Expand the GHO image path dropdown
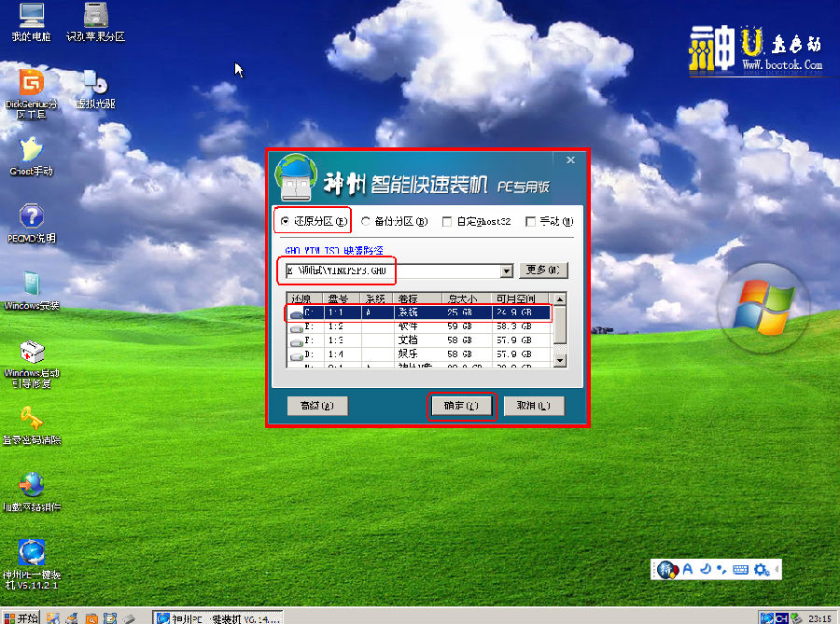The width and height of the screenshot is (840, 624). (x=507, y=270)
